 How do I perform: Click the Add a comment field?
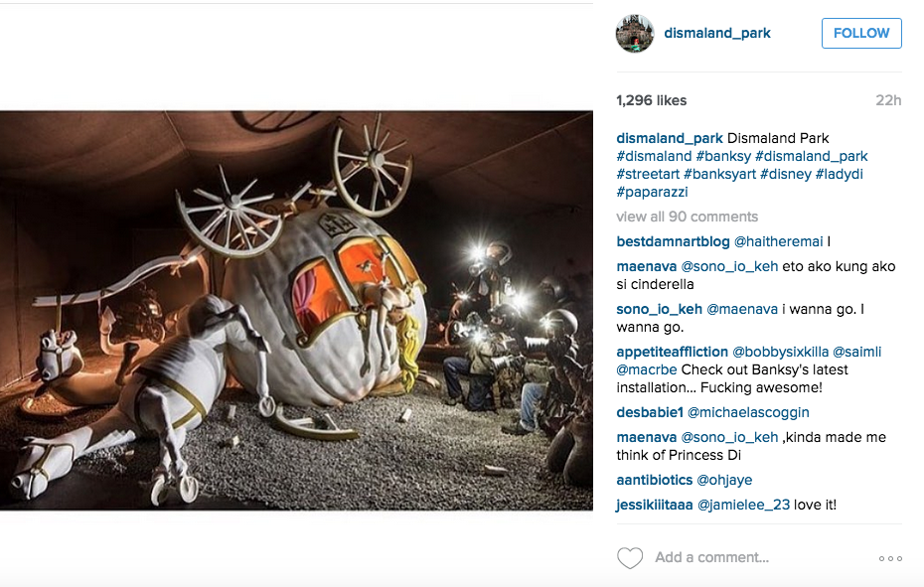tap(711, 557)
